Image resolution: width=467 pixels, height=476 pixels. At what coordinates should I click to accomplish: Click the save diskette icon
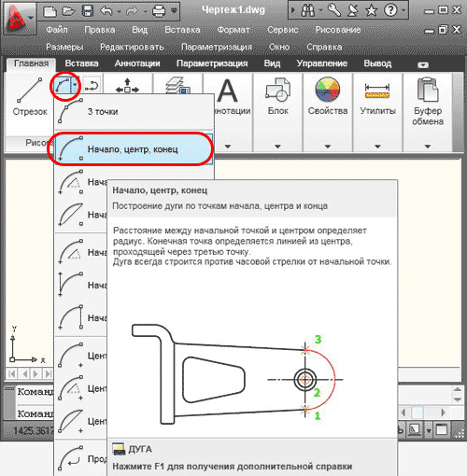(88, 11)
